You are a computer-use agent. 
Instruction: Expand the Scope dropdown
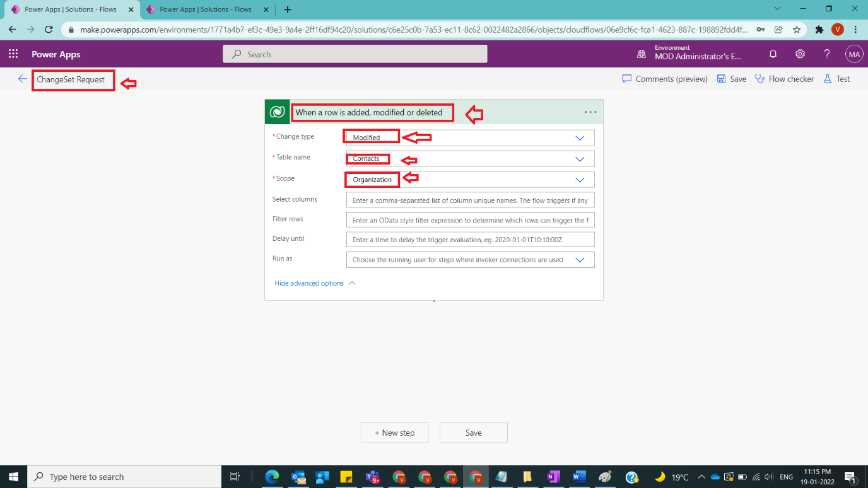coord(579,179)
